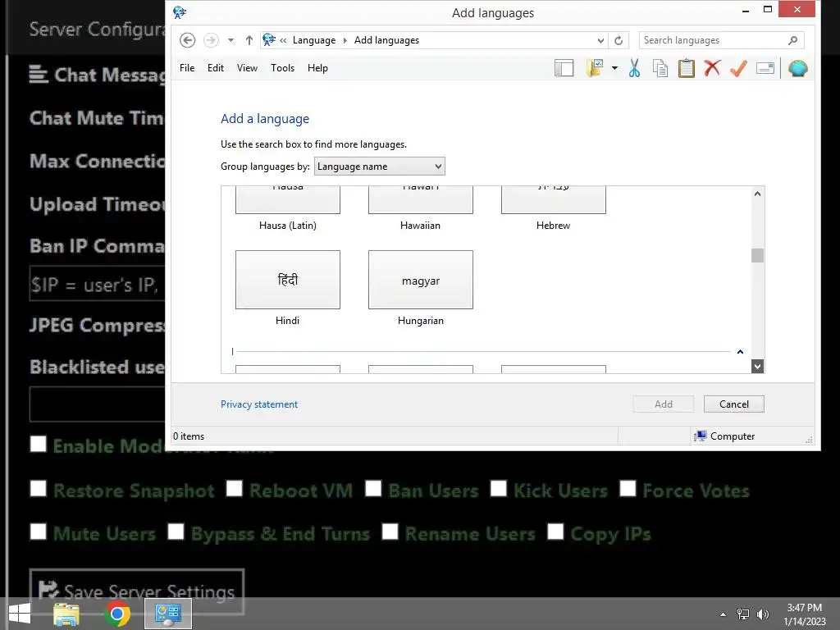The image size is (840, 630).
Task: Click the refresh button in address bar
Action: [619, 40]
